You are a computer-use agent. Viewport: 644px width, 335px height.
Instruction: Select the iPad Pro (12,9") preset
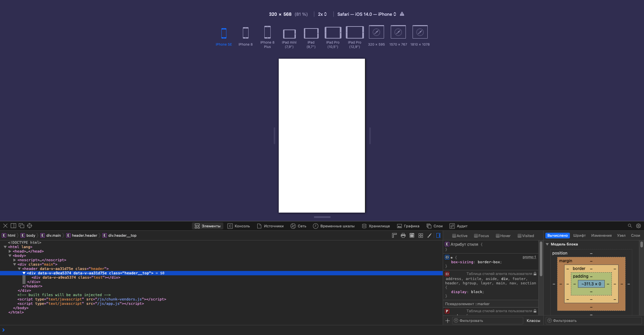tap(355, 38)
